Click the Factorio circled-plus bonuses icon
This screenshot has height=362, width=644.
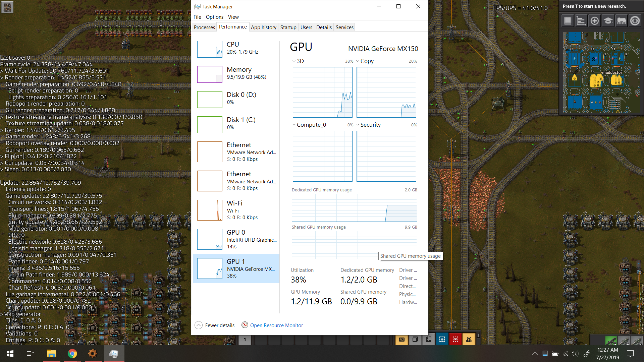click(595, 21)
